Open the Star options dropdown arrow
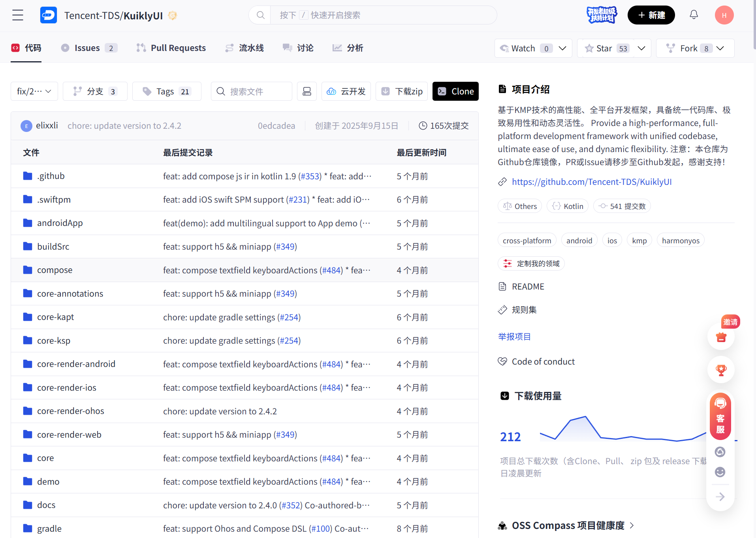 coord(641,48)
